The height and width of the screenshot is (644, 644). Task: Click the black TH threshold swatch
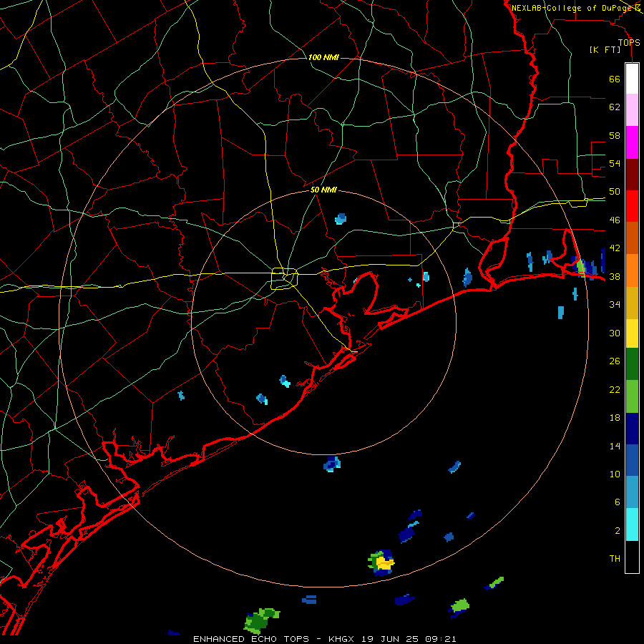pyautogui.click(x=632, y=557)
